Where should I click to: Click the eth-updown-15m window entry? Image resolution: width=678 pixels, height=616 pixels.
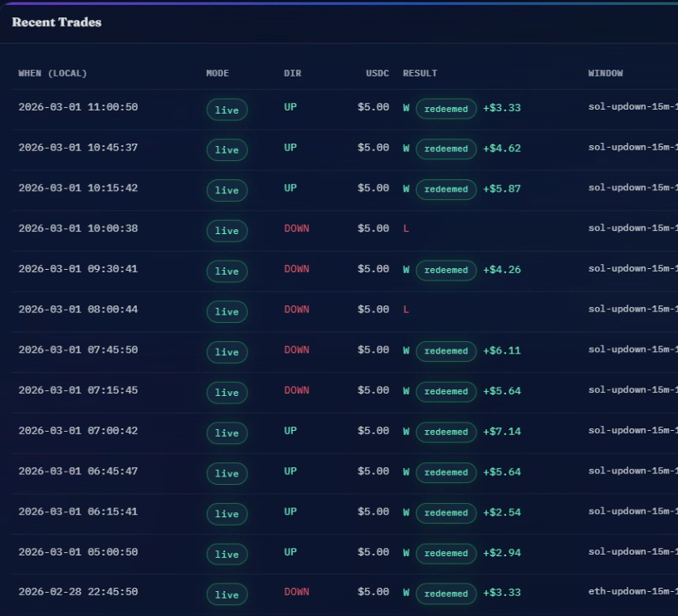(633, 591)
